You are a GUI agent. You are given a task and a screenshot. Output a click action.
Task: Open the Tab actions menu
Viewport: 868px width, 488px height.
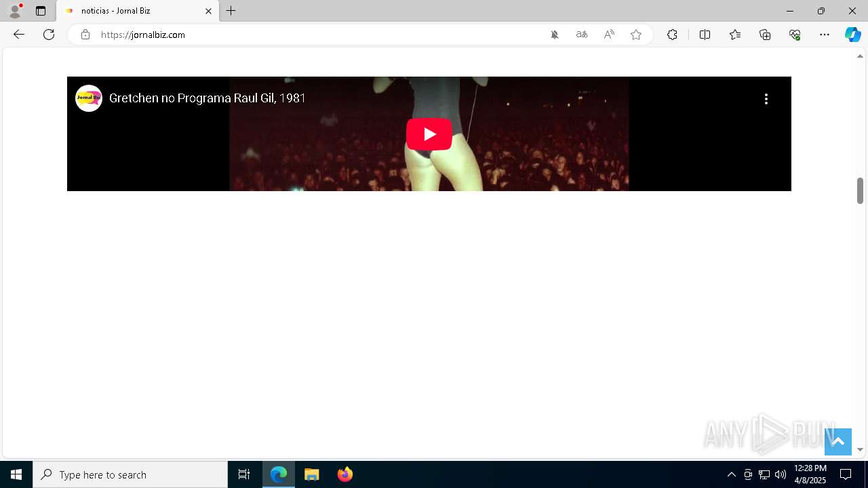click(x=41, y=11)
